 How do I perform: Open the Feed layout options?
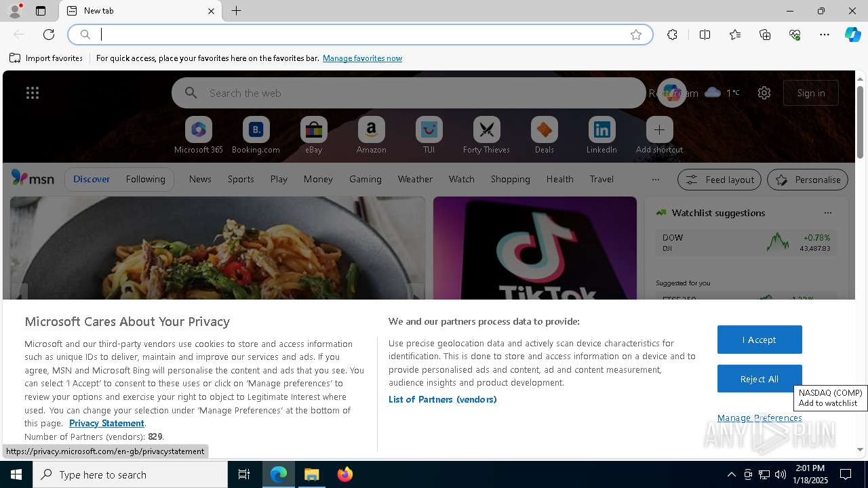pos(719,180)
